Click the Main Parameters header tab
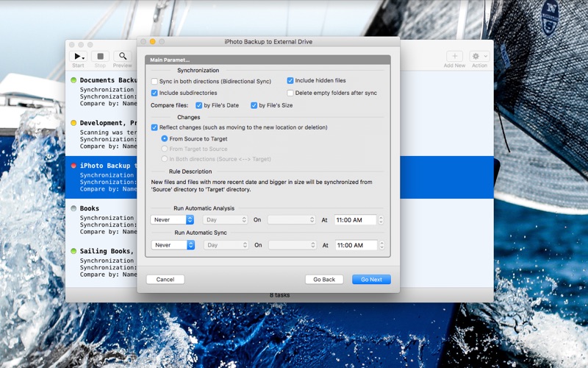The width and height of the screenshot is (588, 368). pyautogui.click(x=268, y=60)
